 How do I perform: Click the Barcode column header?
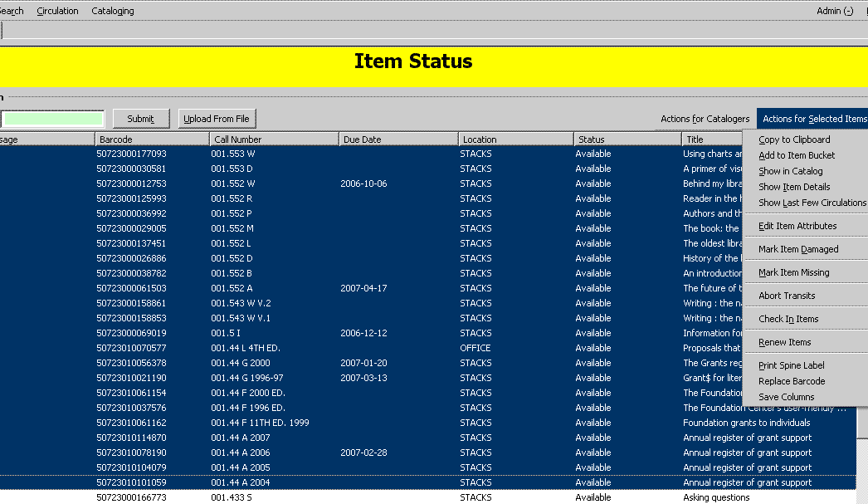coord(152,139)
